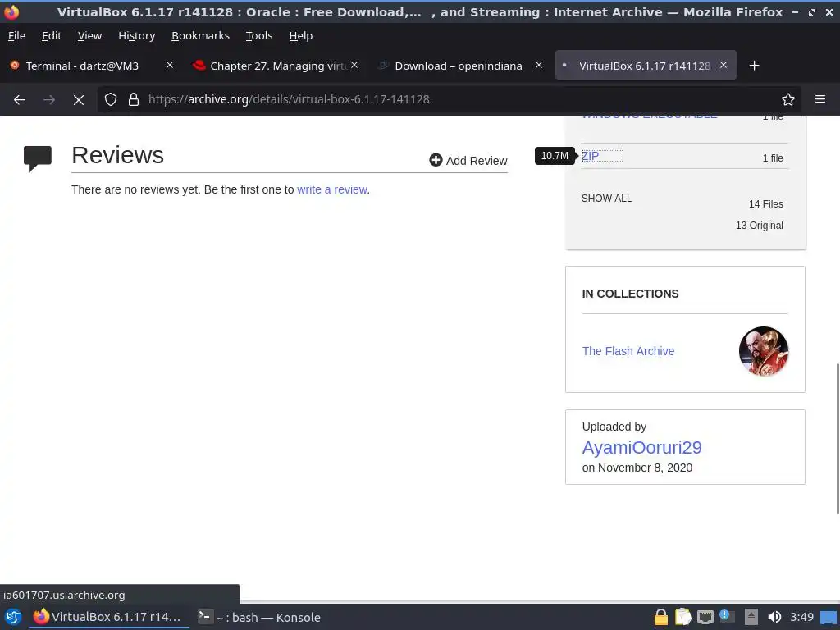The image size is (840, 630).
Task: Switch to the Chapter 27 Managing virtual tab
Action: point(276,66)
